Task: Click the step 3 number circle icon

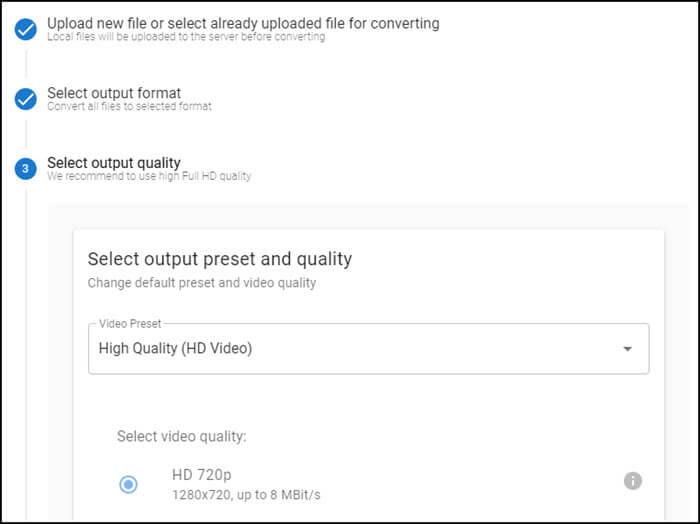Action: pos(25,168)
